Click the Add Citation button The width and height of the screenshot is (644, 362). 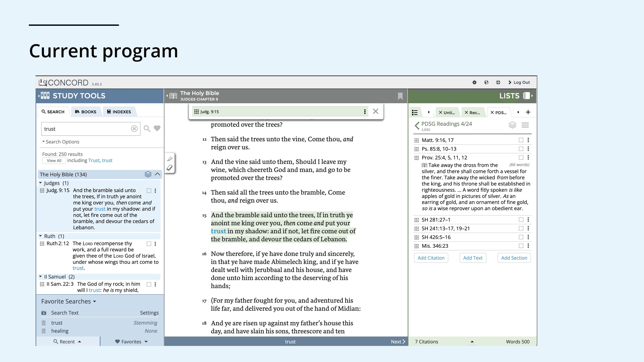tap(431, 258)
